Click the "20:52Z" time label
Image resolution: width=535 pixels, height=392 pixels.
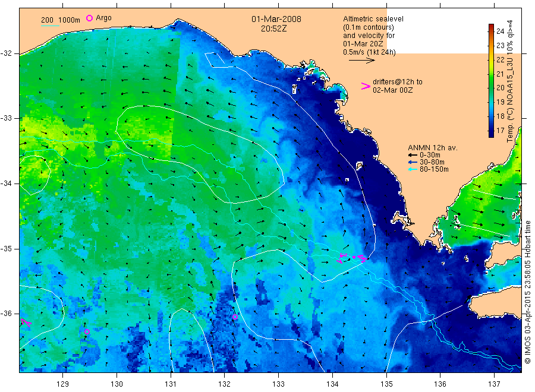(274, 29)
